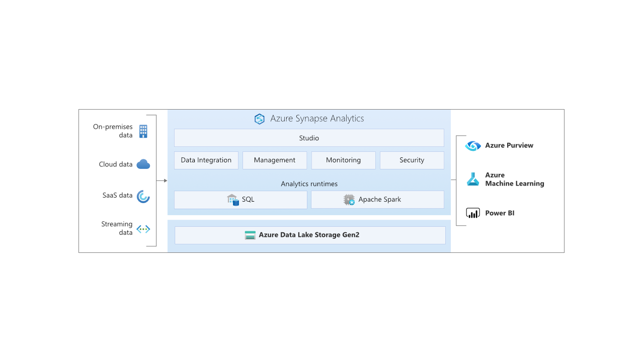
Task: Click the Azure Synapse Analytics title text
Action: pos(317,119)
